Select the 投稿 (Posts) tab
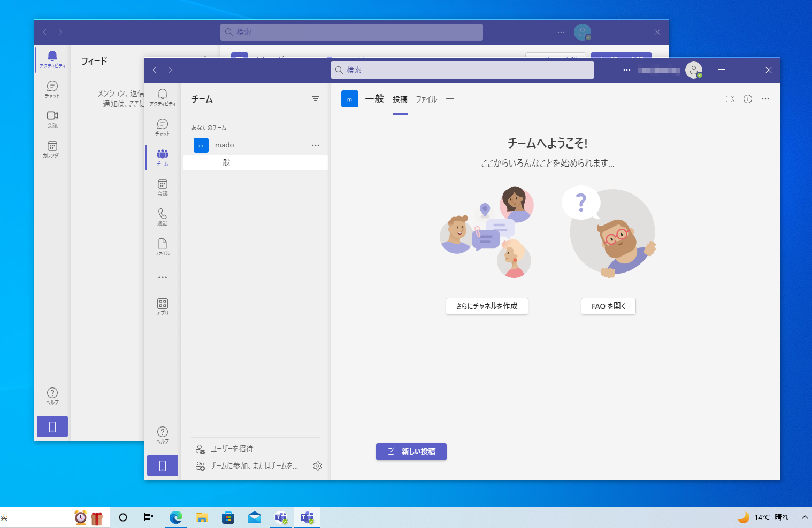Viewport: 812px width, 528px height. pos(400,99)
